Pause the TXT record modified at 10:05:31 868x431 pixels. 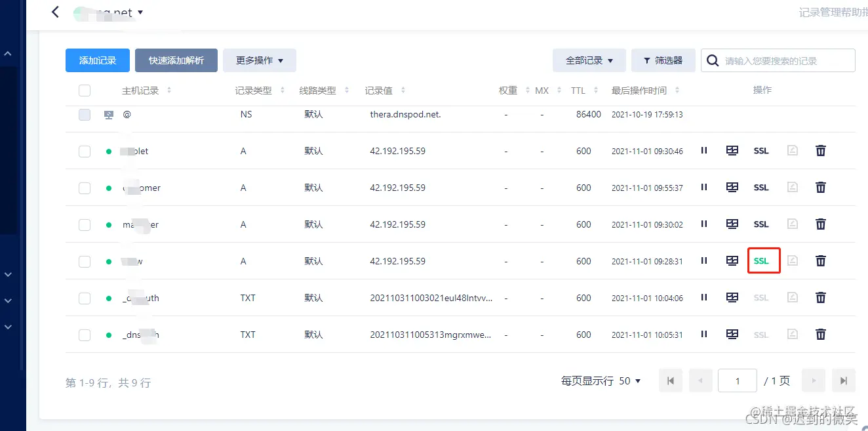tap(704, 335)
